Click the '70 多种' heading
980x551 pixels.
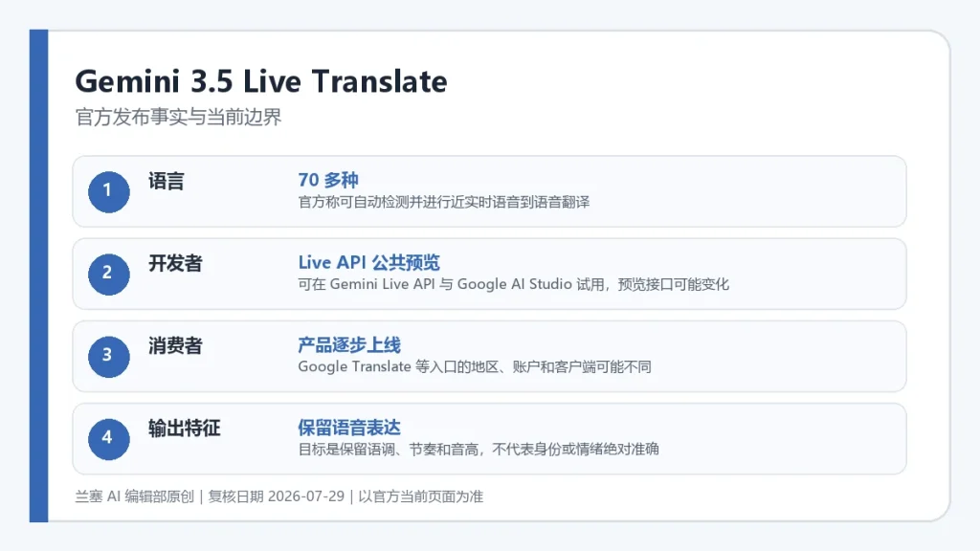(x=328, y=180)
